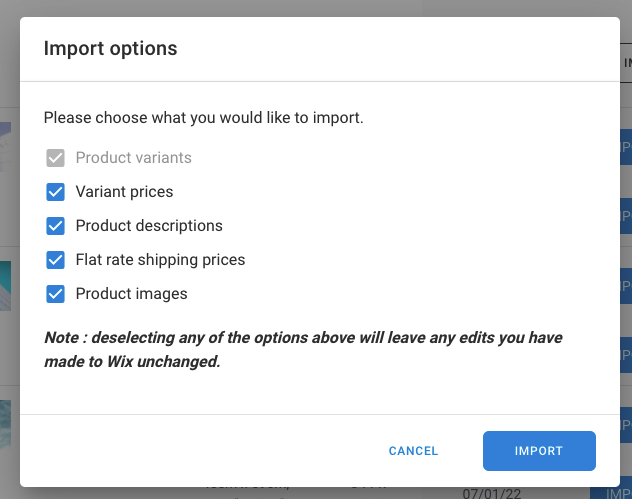
Task: Disable the Flat rate shipping prices checkbox
Action: pos(55,260)
